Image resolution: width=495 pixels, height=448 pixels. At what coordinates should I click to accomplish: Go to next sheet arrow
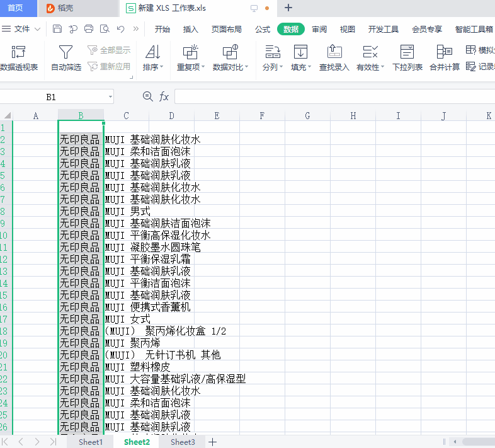[37, 441]
